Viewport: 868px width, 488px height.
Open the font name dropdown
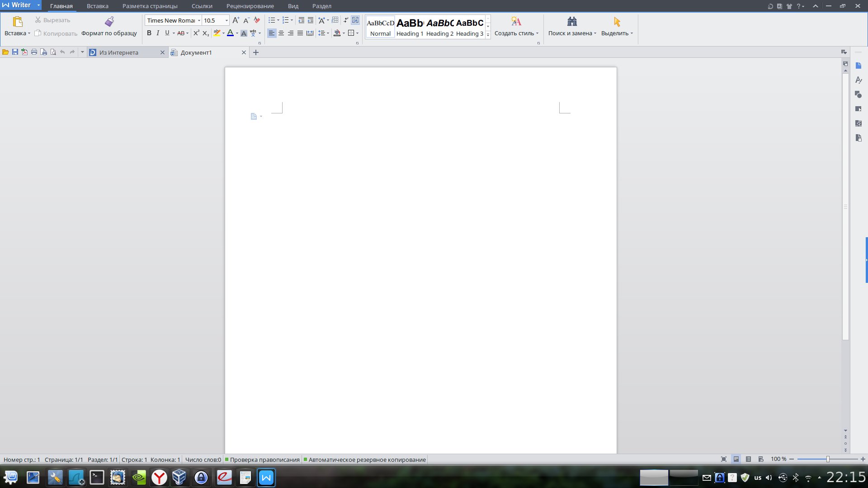click(199, 20)
